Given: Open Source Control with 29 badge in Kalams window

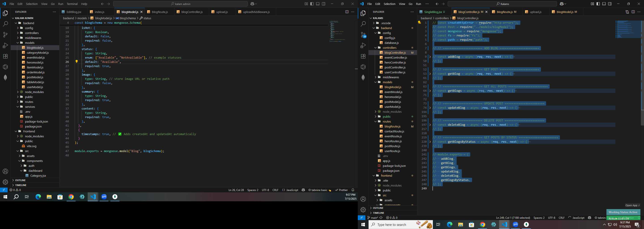Looking at the screenshot, I should pyautogui.click(x=363, y=35).
